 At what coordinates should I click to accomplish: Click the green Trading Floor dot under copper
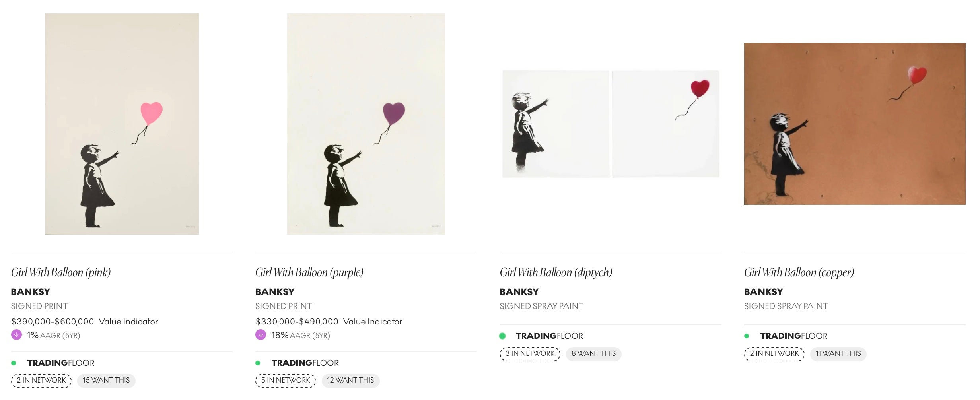747,336
